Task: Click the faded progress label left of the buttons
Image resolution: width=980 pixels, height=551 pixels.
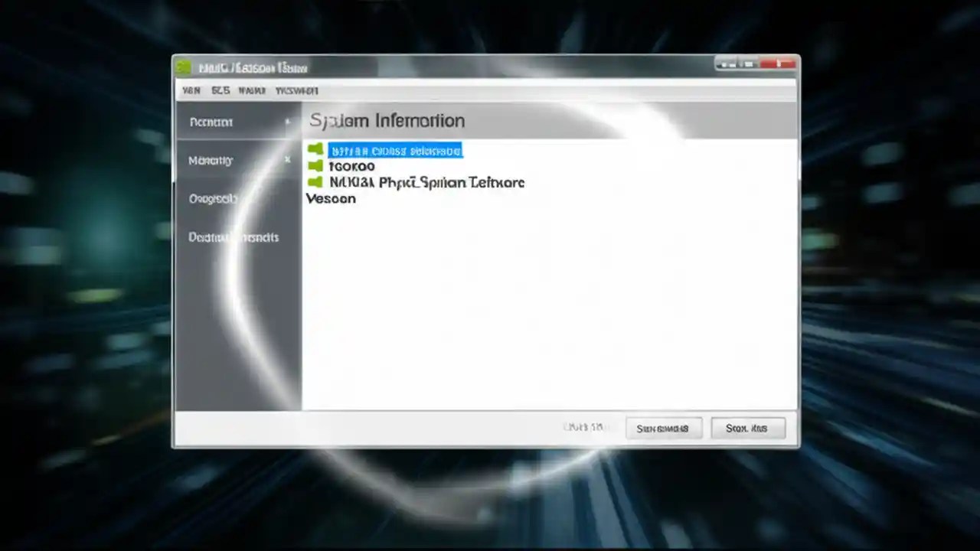Action: click(x=586, y=427)
